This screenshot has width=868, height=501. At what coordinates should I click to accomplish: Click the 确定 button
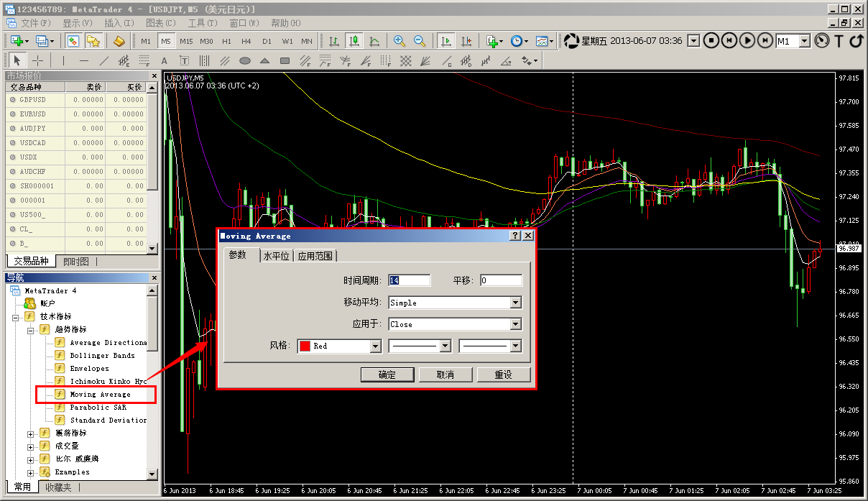tap(387, 374)
